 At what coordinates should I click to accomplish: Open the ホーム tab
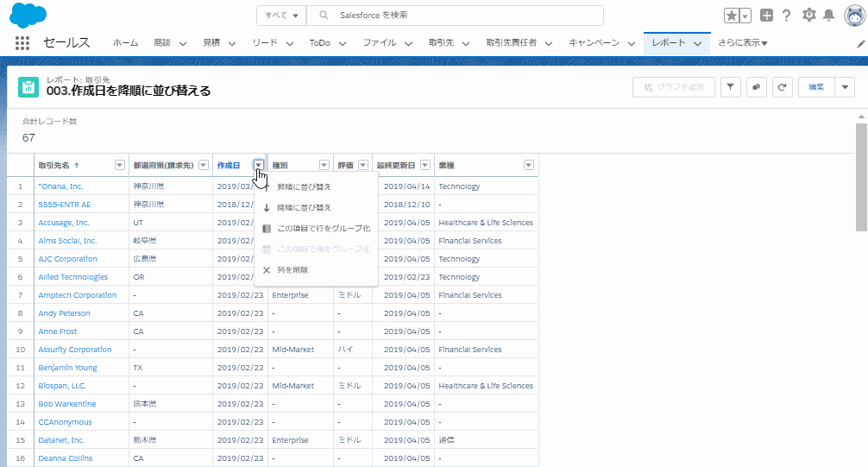point(126,42)
